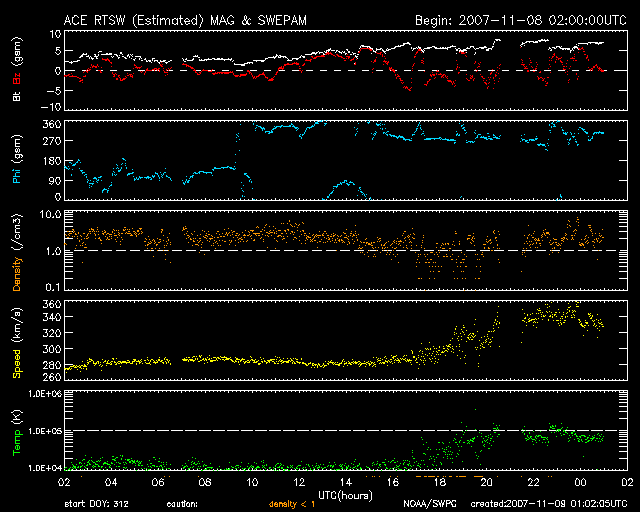
Task: Click the orange 'Density (/cm3)' axis label
Action: coord(17,252)
